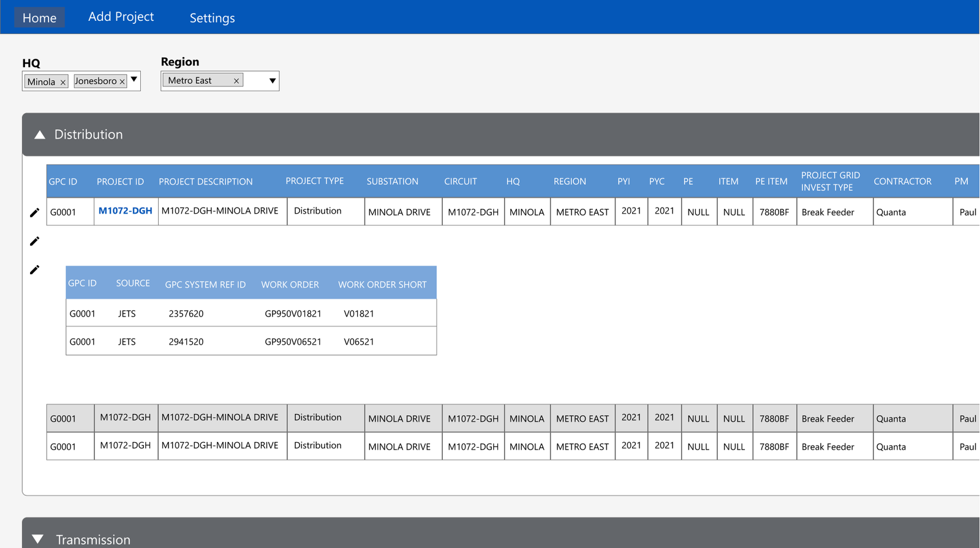Click the CIRCUIT column header
The width and height of the screenshot is (980, 548).
tap(461, 181)
